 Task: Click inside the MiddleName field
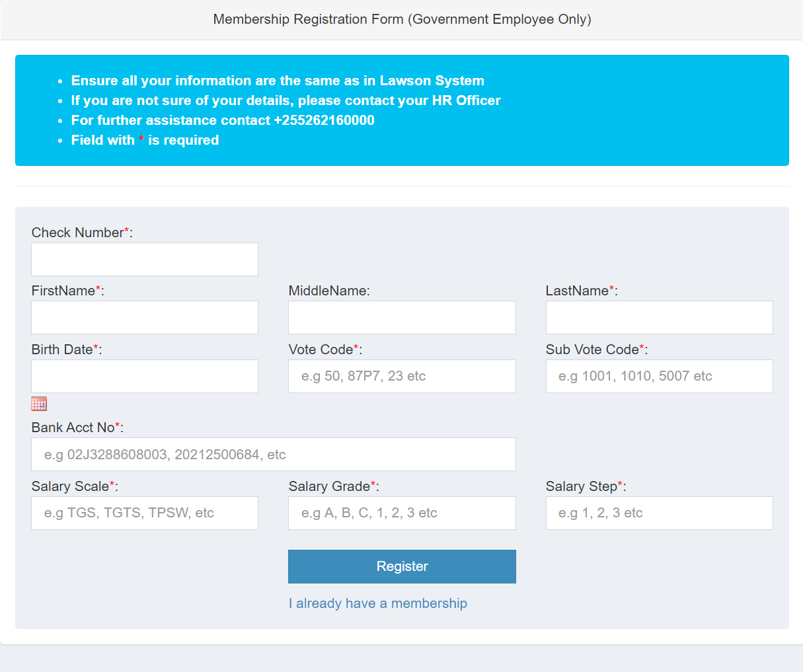(x=401, y=317)
